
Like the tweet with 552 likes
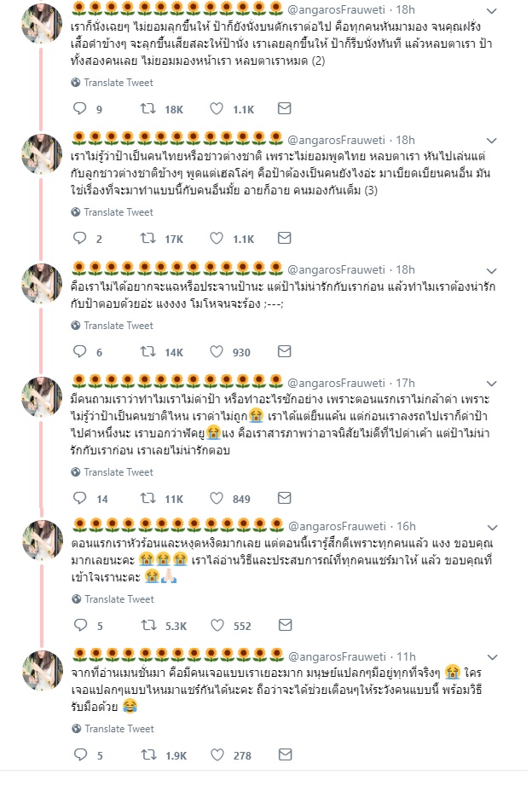coord(217,625)
